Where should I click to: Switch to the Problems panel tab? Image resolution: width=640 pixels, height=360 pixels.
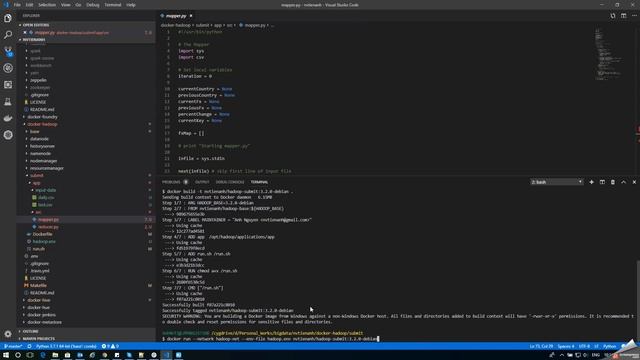(171, 182)
